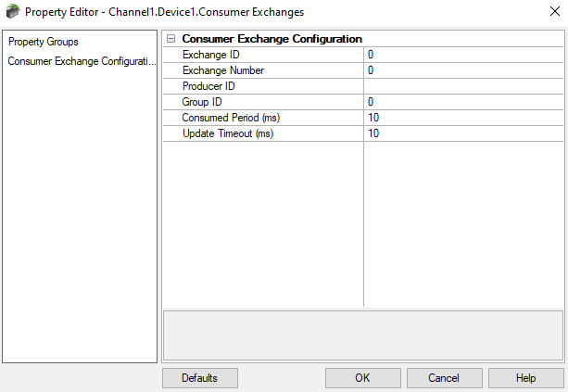Open Help for the property editor
This screenshot has width=568, height=392.
[x=525, y=378]
